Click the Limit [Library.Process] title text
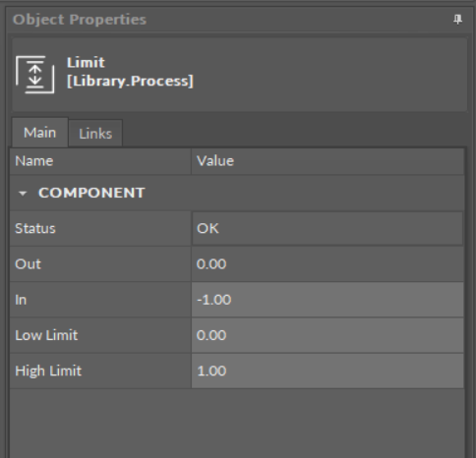Screen dimensions: 476x458 130,72
